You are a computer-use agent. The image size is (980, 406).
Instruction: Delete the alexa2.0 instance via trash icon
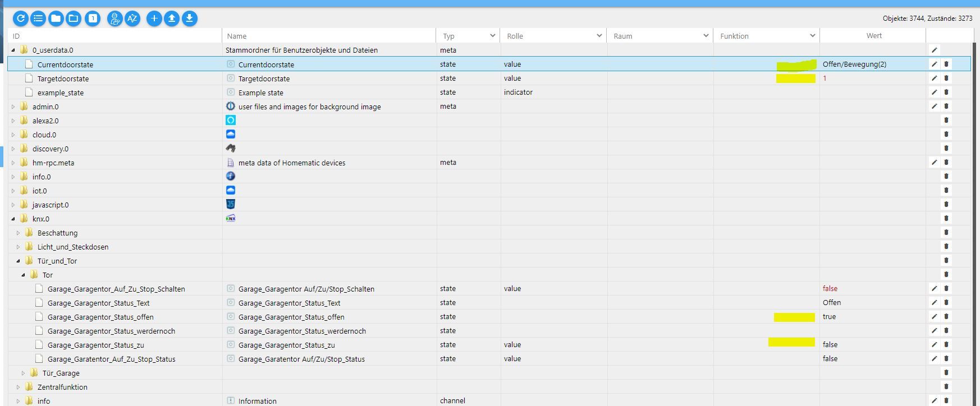(946, 120)
